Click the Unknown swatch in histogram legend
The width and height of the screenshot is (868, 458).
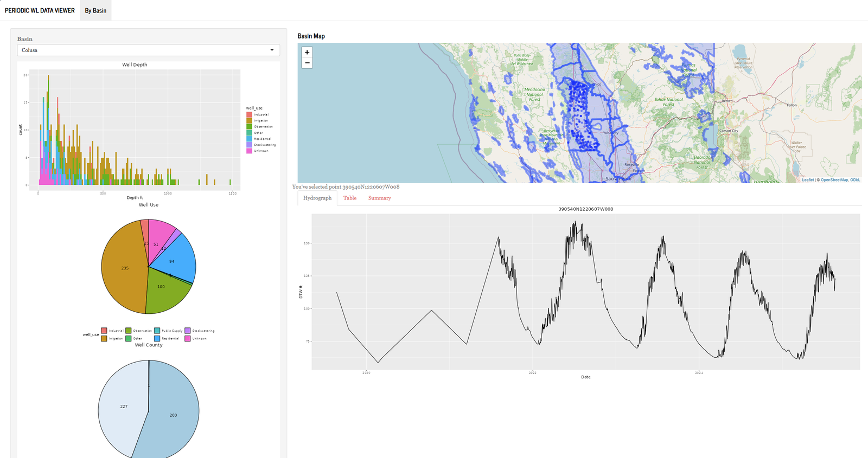point(249,151)
